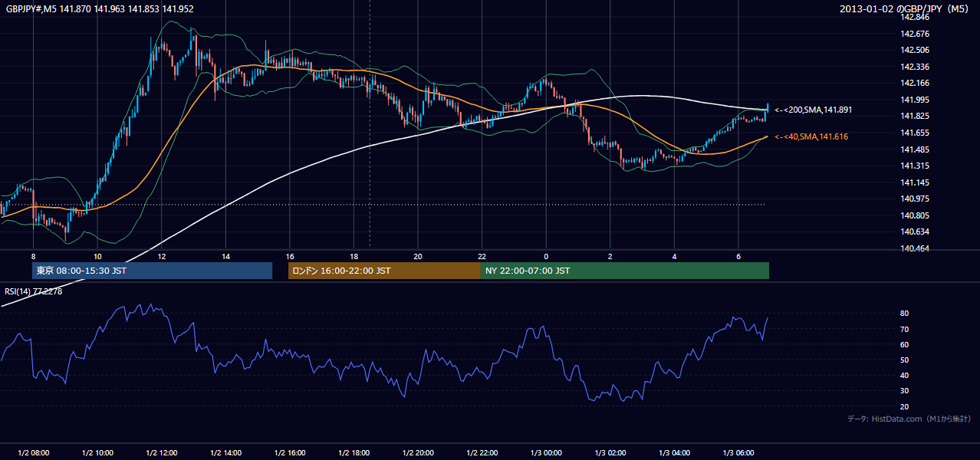Screen dimensions: 980x460
Task: Click the 1/2 22:00 time label
Action: coord(482,452)
